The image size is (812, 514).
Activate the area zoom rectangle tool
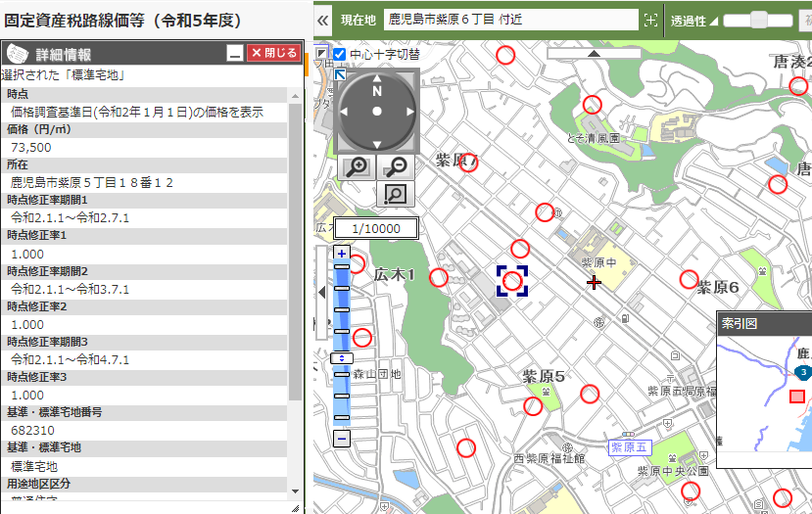pos(395,194)
